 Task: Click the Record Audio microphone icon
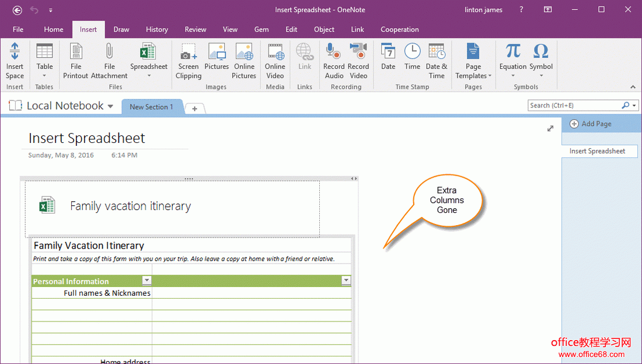(334, 51)
